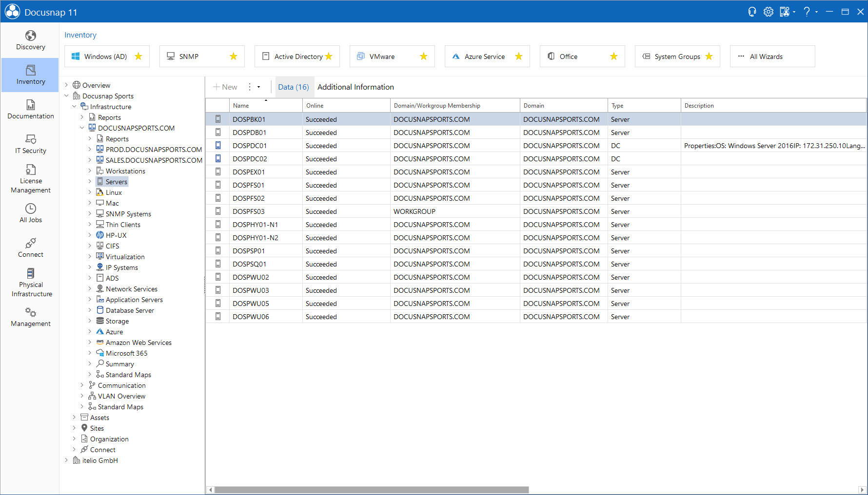Select the VLAN Overview icon
Image resolution: width=868 pixels, height=495 pixels.
coord(92,396)
